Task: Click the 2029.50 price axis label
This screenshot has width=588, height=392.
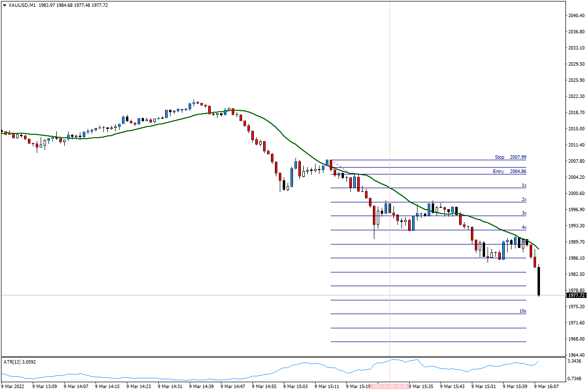Action: (x=577, y=64)
